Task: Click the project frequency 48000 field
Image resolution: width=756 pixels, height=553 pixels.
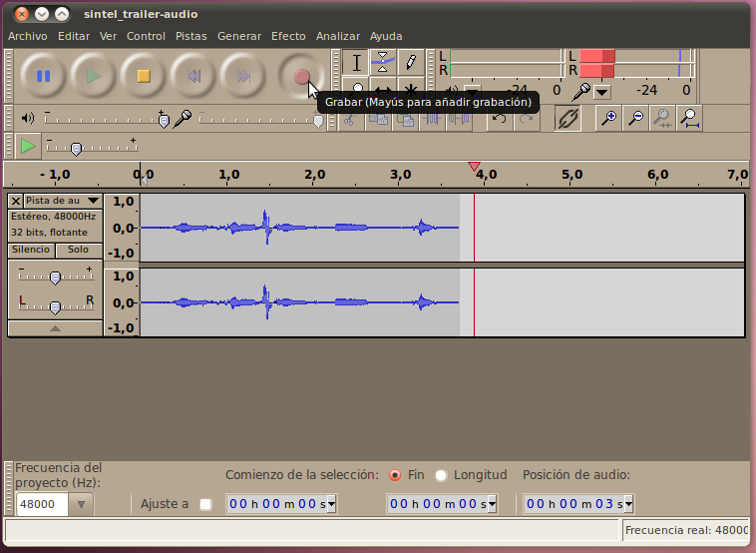Action: pos(43,505)
